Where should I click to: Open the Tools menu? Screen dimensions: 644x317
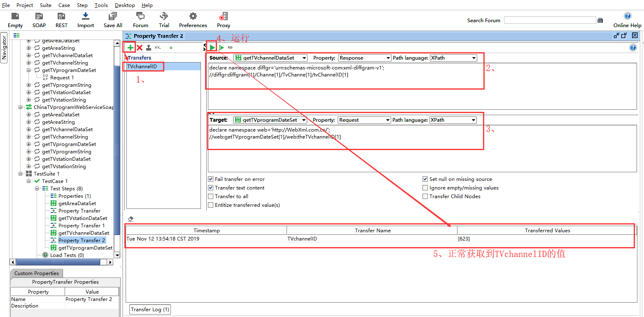coord(101,5)
